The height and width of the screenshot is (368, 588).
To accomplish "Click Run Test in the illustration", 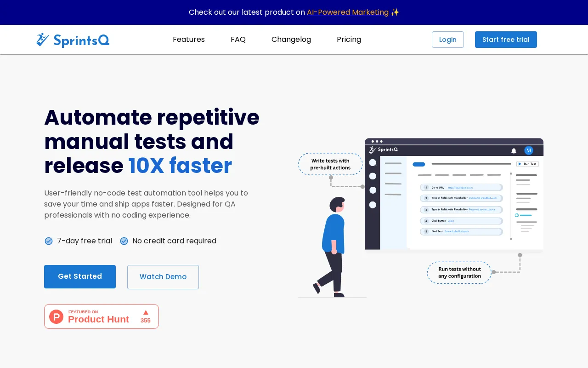I will point(527,164).
